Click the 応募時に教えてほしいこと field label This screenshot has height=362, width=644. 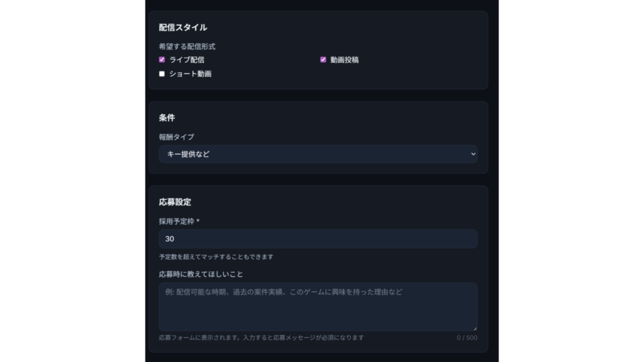click(201, 274)
